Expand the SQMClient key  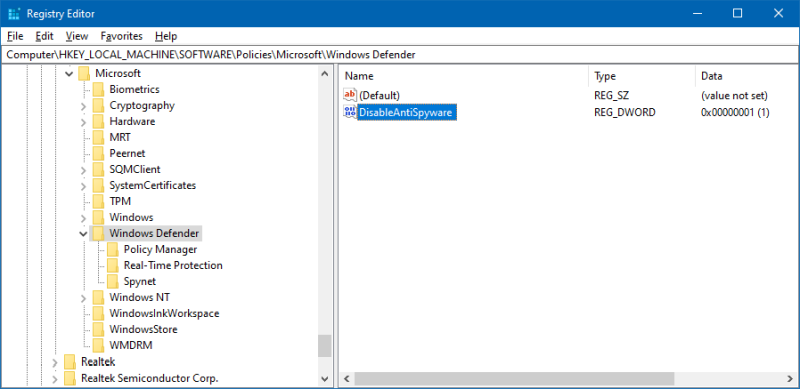coord(84,170)
